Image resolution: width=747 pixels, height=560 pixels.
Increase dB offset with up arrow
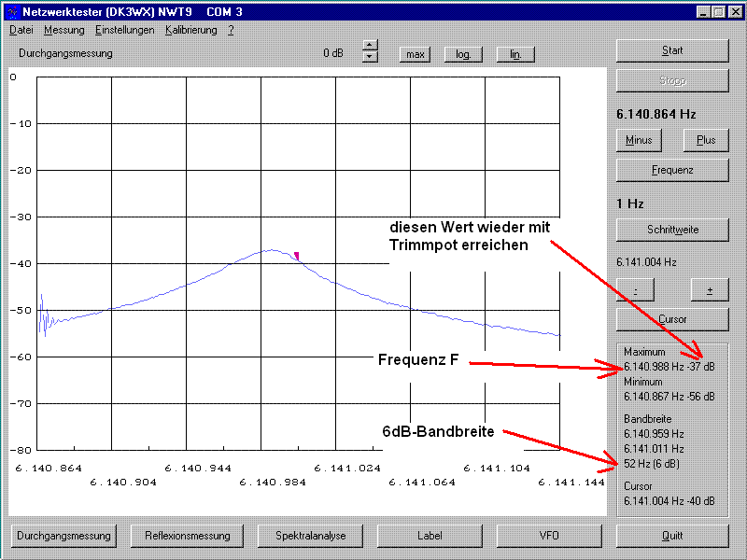pos(370,46)
